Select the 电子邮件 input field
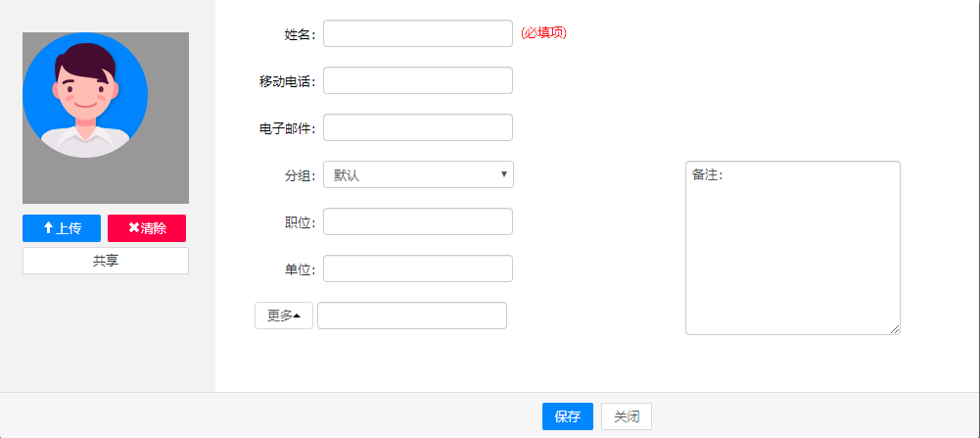The image size is (980, 438). point(418,127)
